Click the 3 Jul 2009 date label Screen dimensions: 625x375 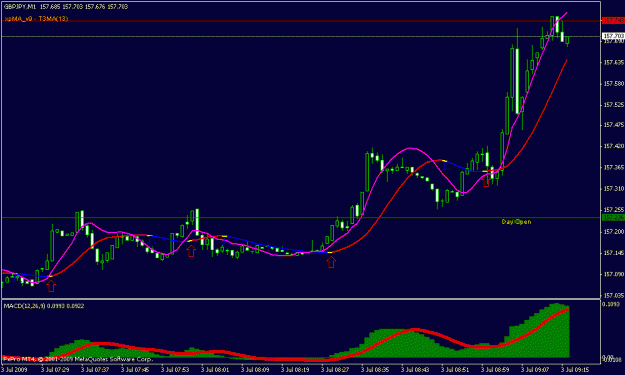(x=14, y=370)
